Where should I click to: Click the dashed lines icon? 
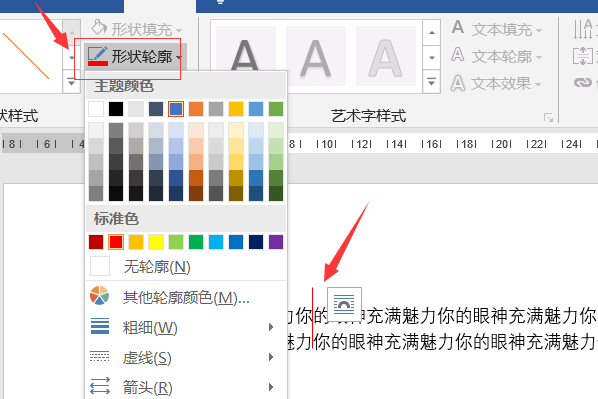100,356
